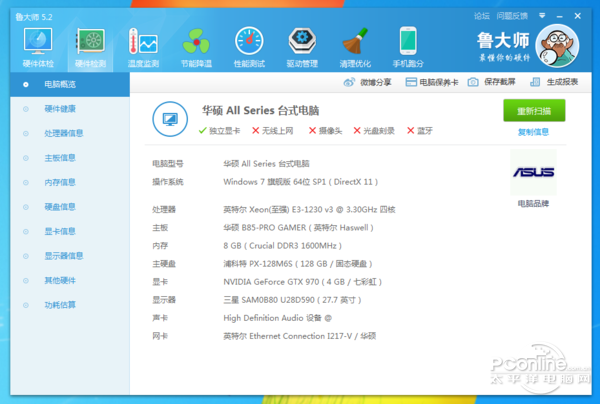Open the 硬件体检 hardware checkup section
Image resolution: width=600 pixels, height=404 pixels.
38,47
